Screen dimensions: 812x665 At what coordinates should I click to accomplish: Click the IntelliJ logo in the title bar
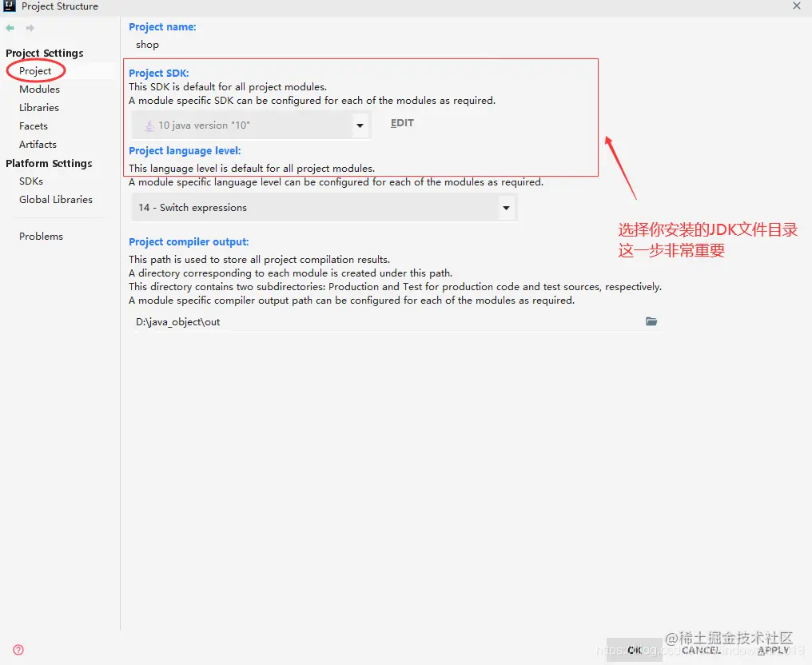coord(10,6)
